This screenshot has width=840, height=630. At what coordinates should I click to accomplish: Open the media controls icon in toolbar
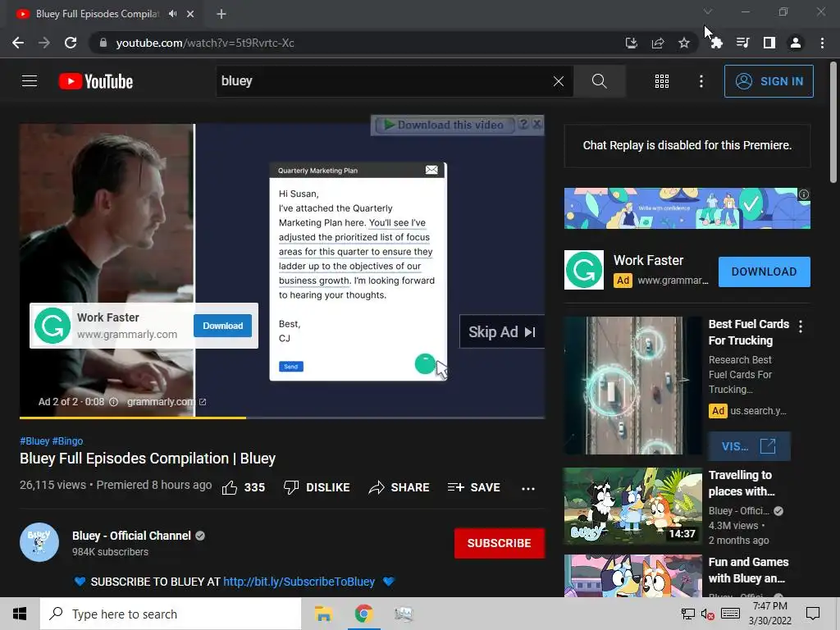(x=742, y=43)
